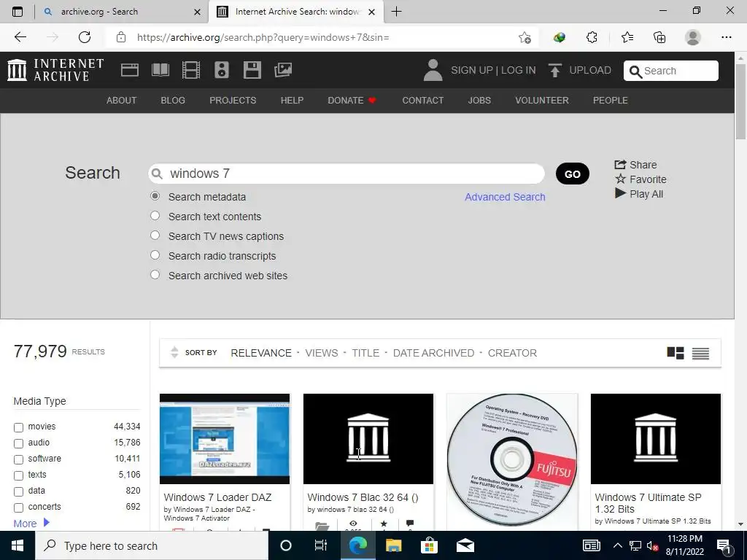
Task: Select Search metadata radio button
Action: click(x=155, y=196)
